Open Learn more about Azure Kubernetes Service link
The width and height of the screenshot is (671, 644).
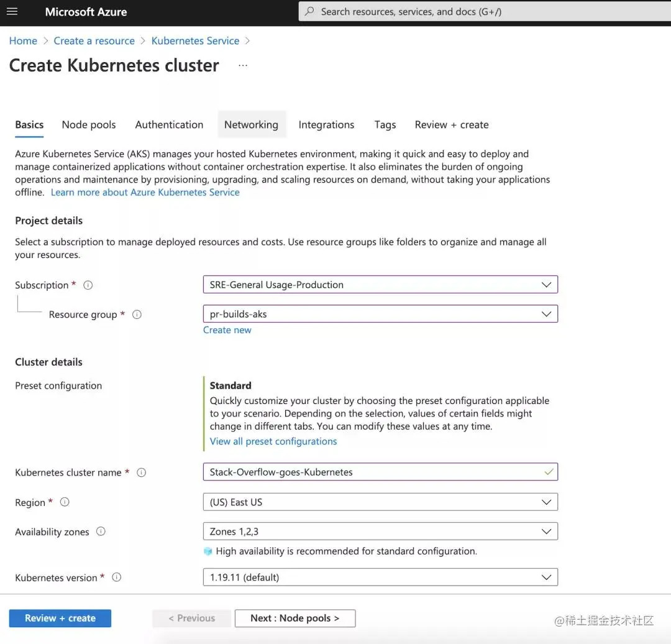(x=145, y=193)
